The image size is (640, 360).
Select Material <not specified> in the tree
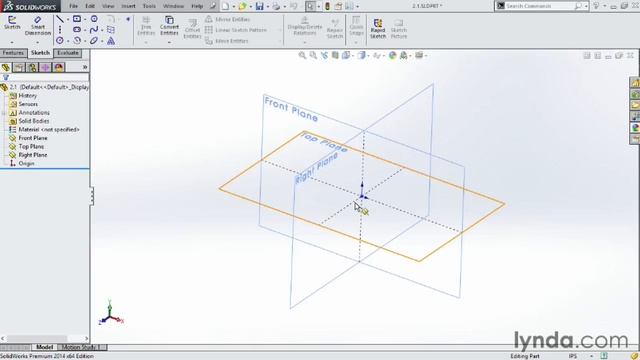[x=49, y=130]
